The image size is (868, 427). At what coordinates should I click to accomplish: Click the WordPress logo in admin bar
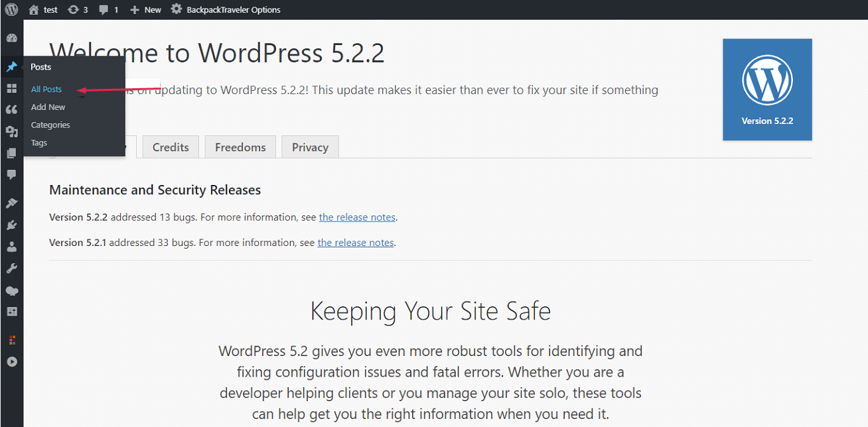pos(11,9)
